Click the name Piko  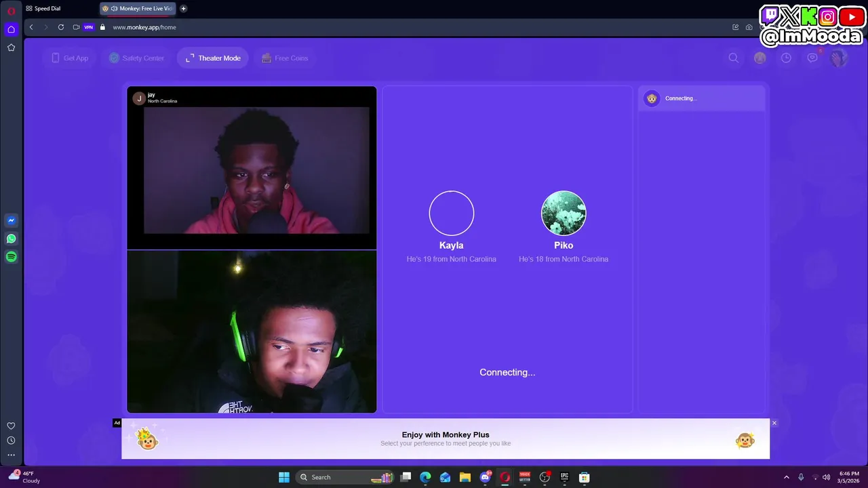coord(564,245)
